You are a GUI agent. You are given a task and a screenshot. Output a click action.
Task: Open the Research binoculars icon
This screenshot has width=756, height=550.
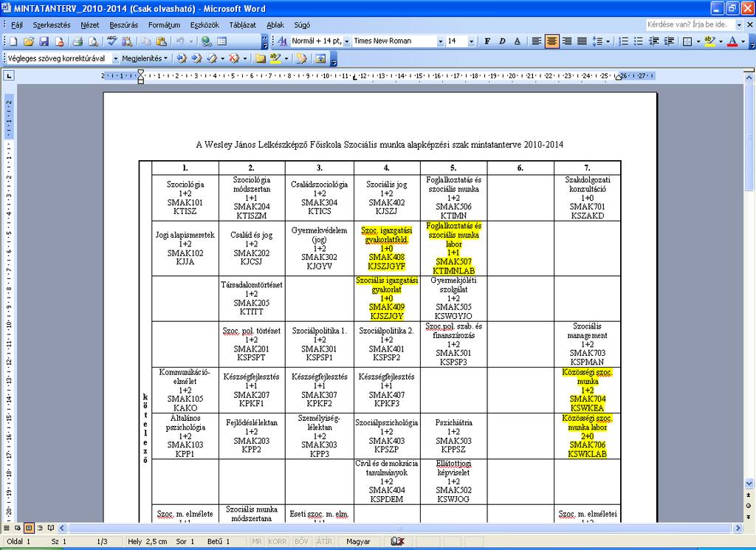(x=127, y=41)
